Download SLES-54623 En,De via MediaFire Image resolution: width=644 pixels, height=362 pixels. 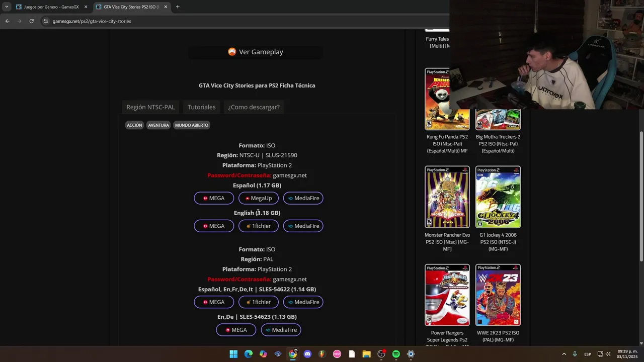coord(281,330)
